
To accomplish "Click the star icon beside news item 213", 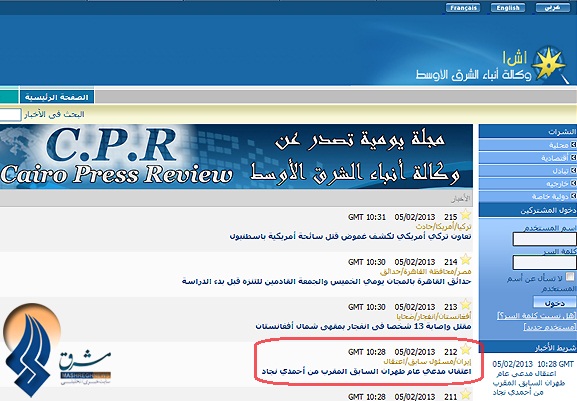I will click(466, 304).
